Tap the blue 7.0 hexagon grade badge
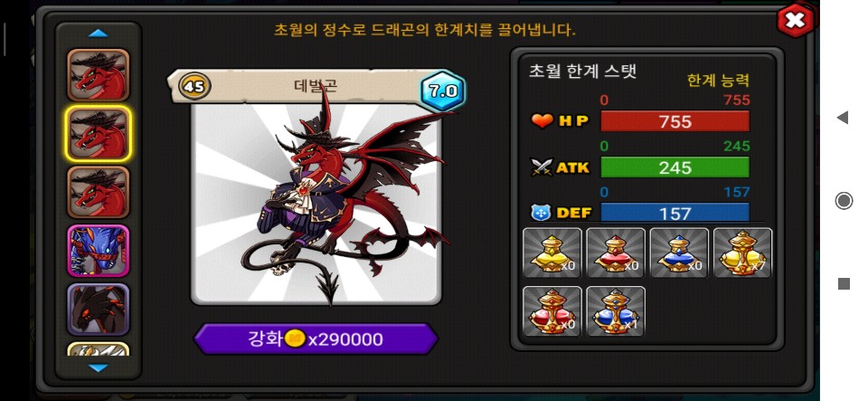Viewport: 868px width, 401px height. coord(443,91)
